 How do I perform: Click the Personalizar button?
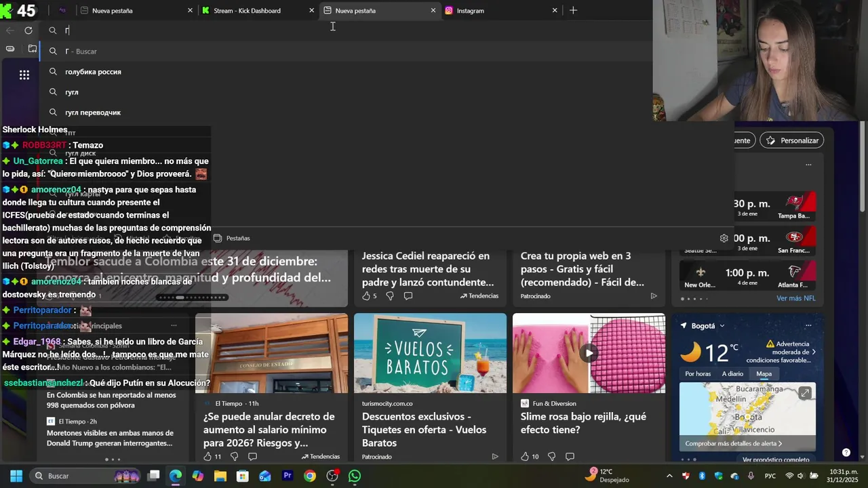tap(792, 140)
